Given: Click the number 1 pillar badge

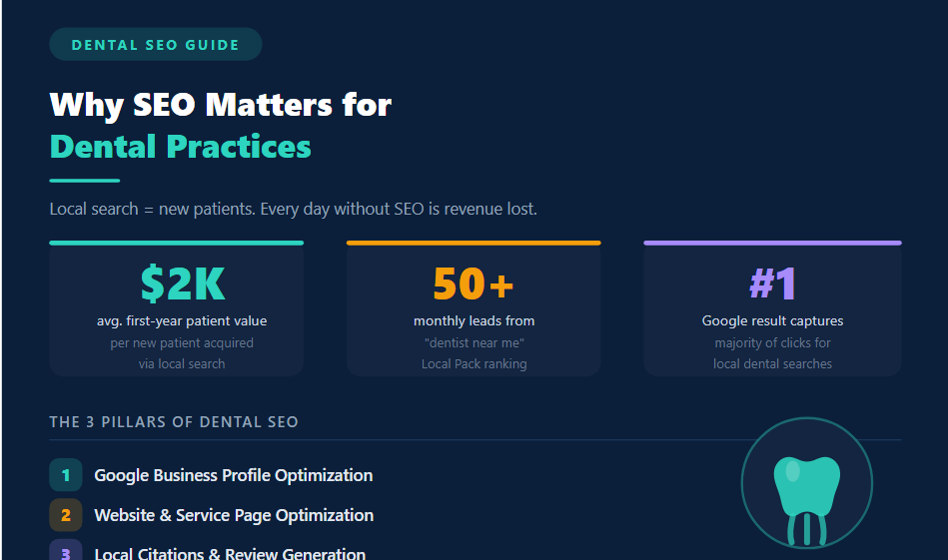Looking at the screenshot, I should [x=65, y=475].
